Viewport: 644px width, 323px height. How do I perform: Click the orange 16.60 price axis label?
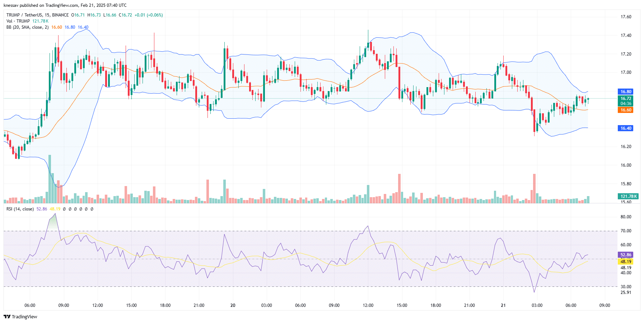pos(625,110)
